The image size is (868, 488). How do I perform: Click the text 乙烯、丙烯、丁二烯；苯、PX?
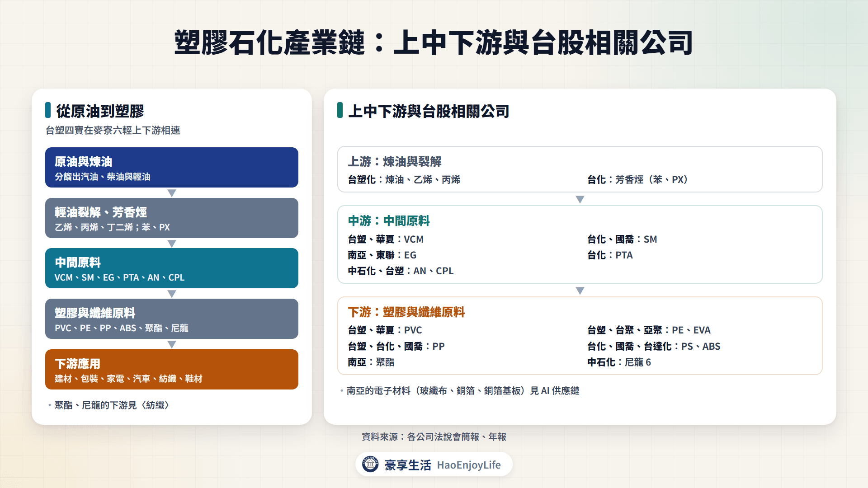(112, 227)
